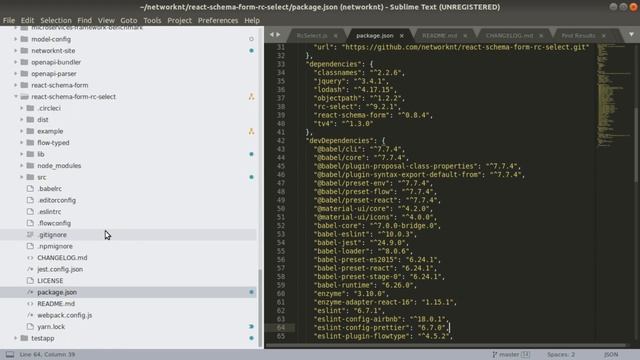Close the README.md tab
640x360 pixels.
click(x=465, y=36)
